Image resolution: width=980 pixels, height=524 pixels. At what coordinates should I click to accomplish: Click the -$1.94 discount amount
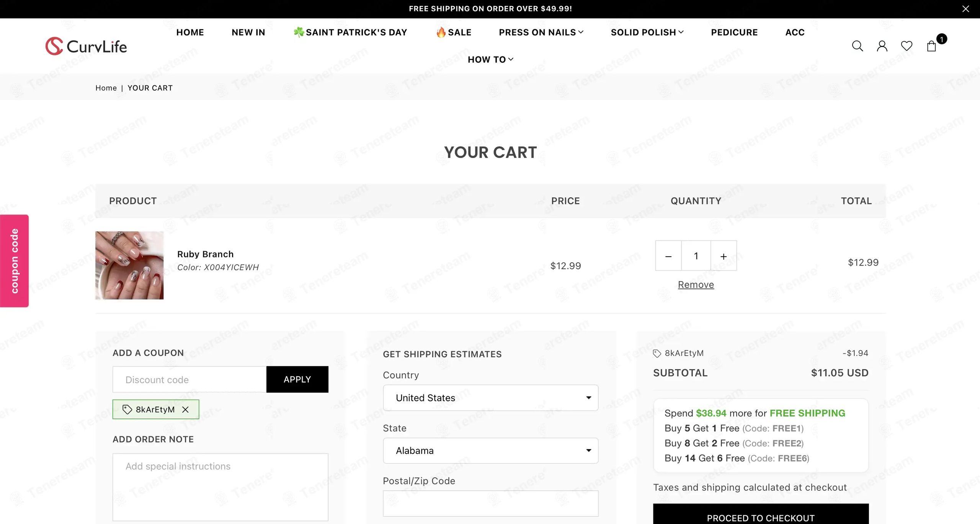[x=855, y=353]
